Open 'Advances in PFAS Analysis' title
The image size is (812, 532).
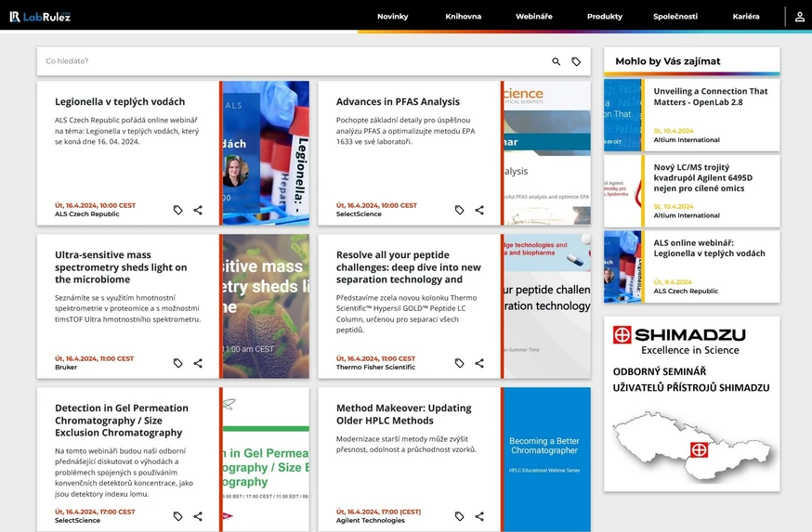[398, 102]
